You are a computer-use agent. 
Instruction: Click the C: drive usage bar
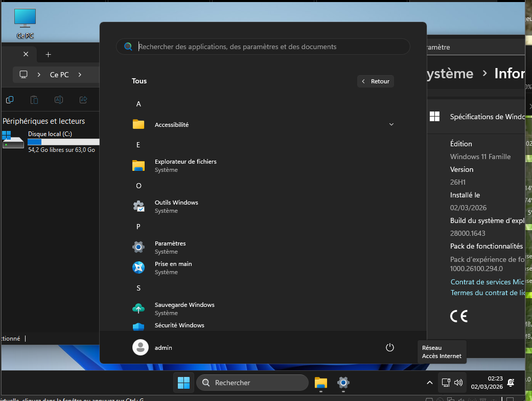[x=63, y=142]
